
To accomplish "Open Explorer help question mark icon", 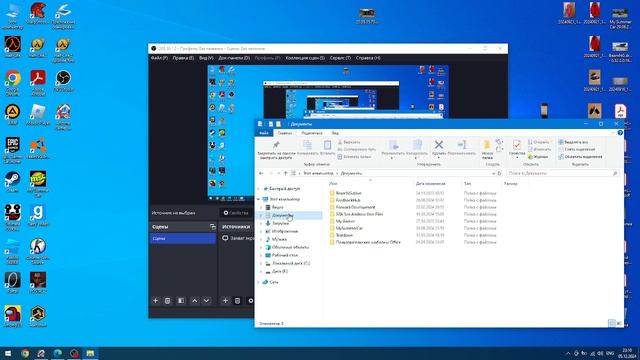I will [620, 133].
